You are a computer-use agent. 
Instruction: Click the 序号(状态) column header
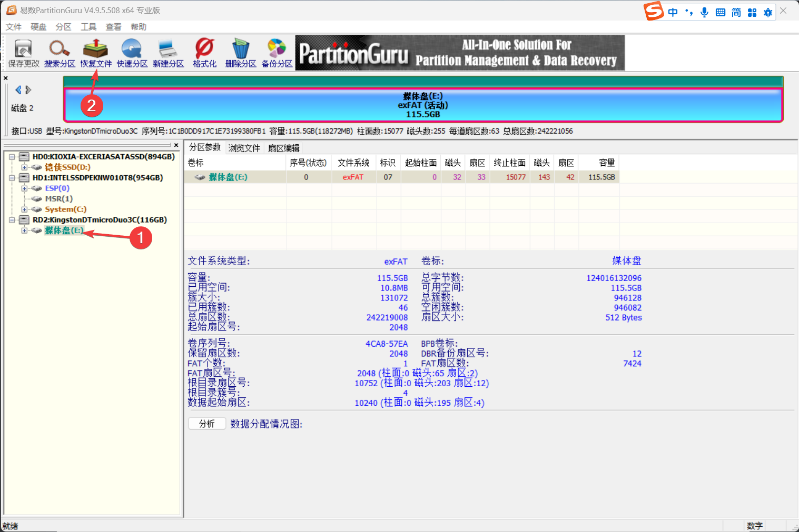[x=308, y=163]
